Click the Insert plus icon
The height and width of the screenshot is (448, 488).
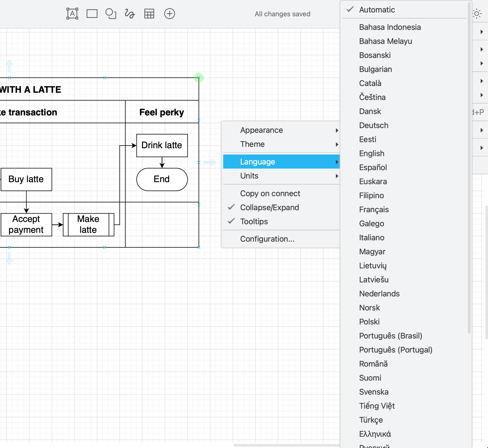tap(169, 14)
